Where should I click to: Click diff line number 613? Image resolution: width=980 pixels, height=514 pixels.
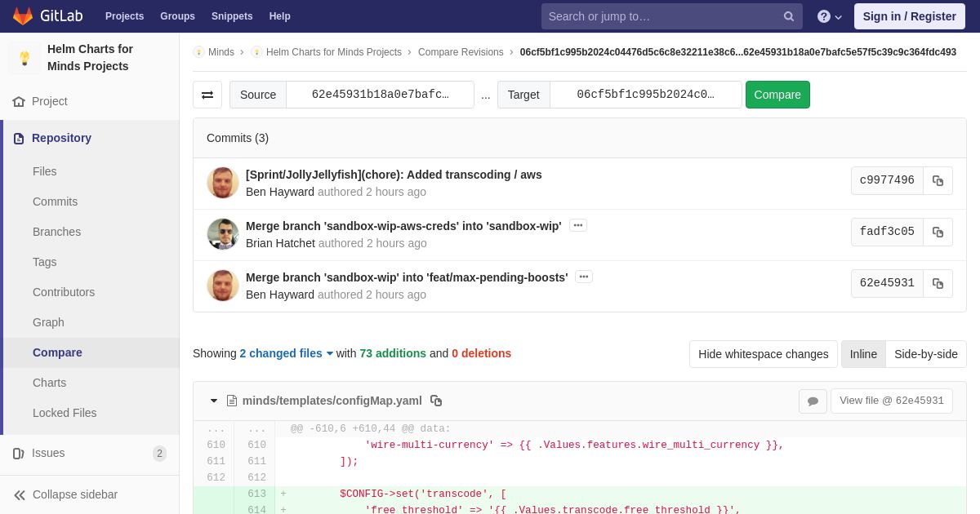click(x=256, y=494)
